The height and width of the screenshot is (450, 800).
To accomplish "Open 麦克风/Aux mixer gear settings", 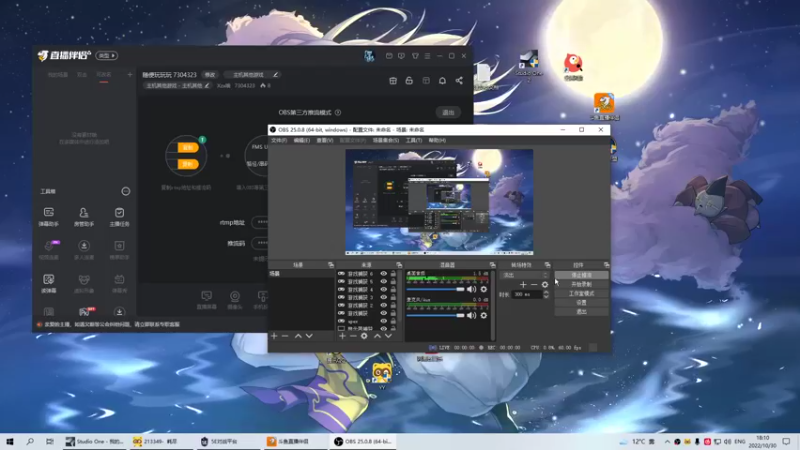I will click(x=484, y=315).
